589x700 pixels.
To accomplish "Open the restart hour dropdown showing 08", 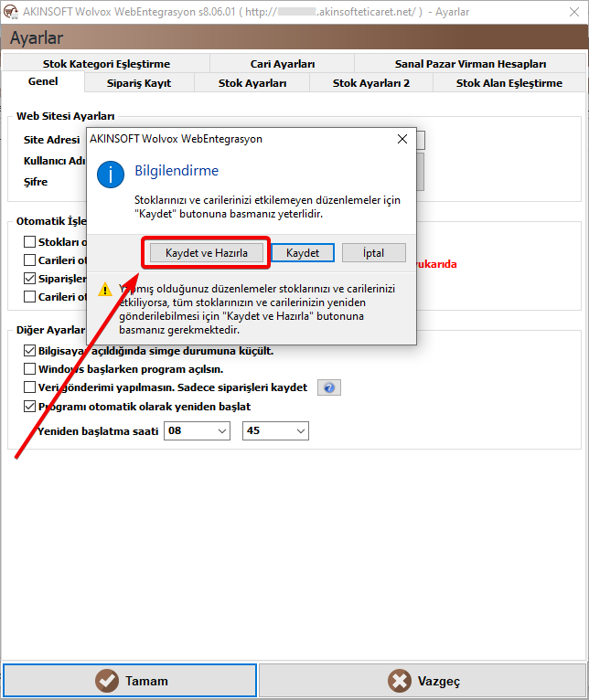I will pyautogui.click(x=197, y=430).
